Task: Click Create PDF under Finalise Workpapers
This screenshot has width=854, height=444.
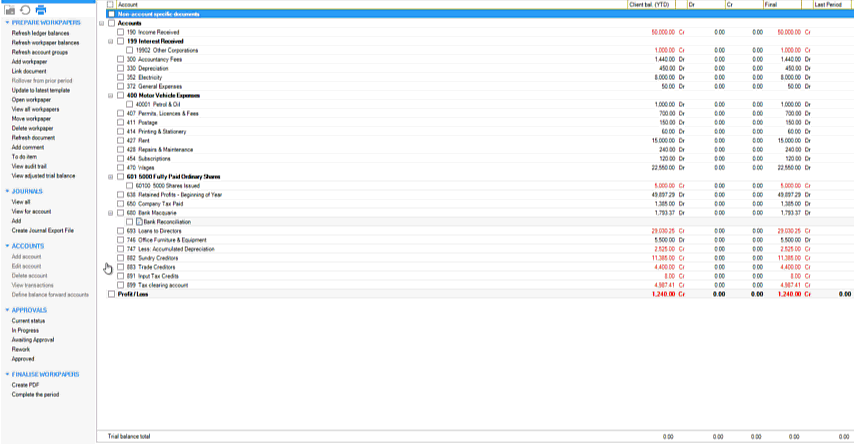Action: point(25,385)
